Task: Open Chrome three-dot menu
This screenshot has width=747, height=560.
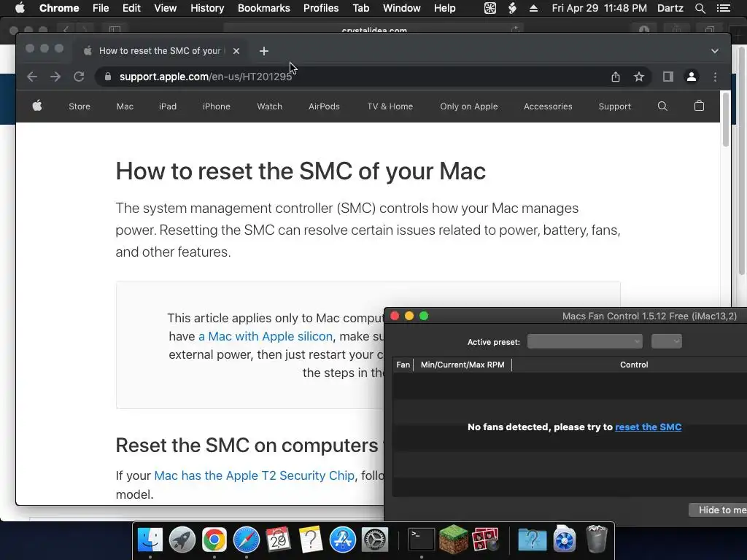Action: click(715, 77)
